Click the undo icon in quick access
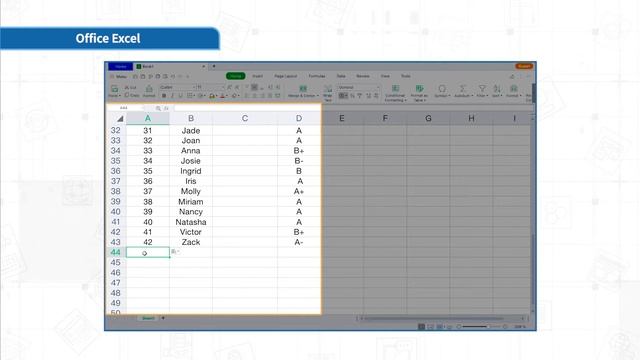Viewport: 640px width, 360px height. pos(173,76)
